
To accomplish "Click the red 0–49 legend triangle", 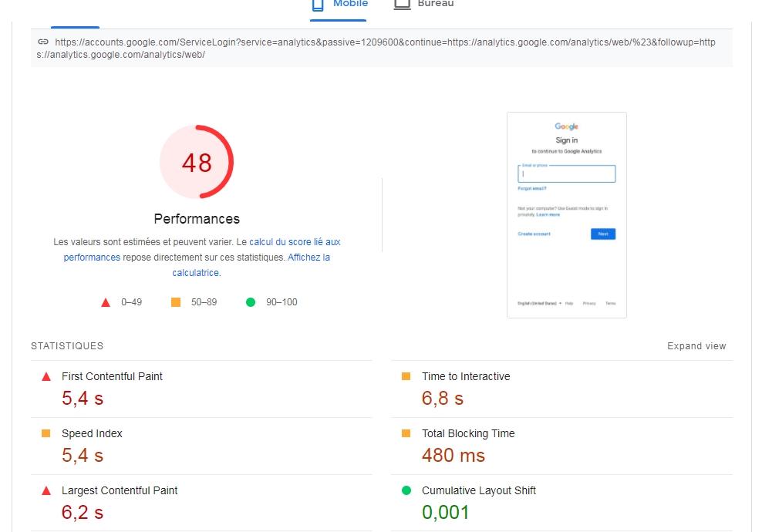I will tap(106, 302).
